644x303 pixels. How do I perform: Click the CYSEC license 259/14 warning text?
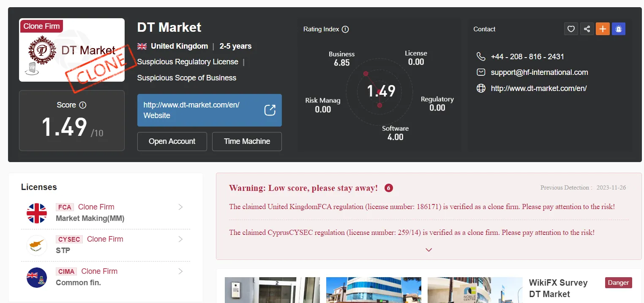click(x=412, y=232)
